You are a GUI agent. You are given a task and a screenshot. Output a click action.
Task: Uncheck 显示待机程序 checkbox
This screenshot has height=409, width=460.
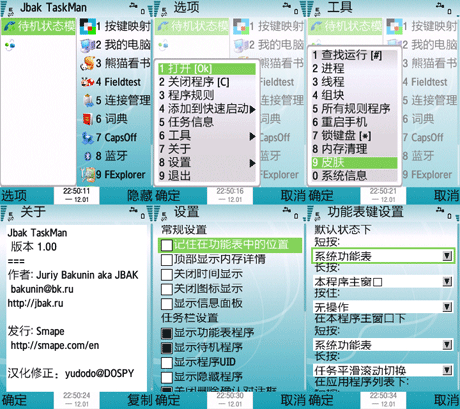coord(167,348)
